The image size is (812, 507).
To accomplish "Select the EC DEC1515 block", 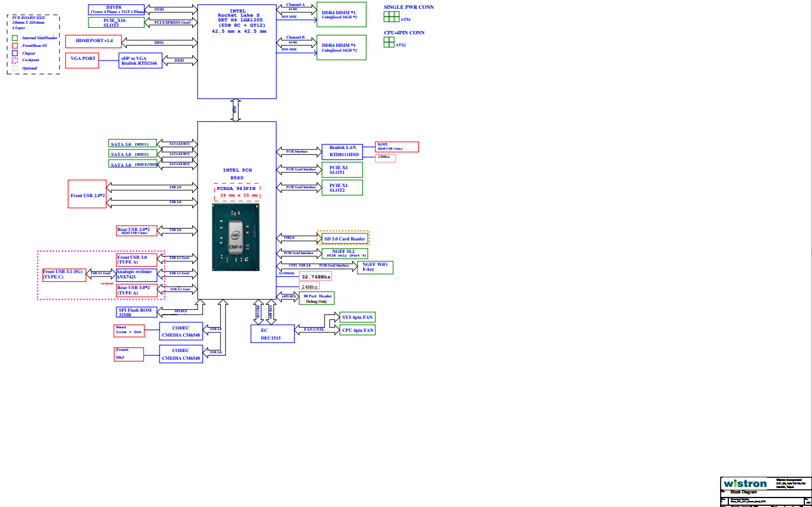I will pyautogui.click(x=273, y=334).
